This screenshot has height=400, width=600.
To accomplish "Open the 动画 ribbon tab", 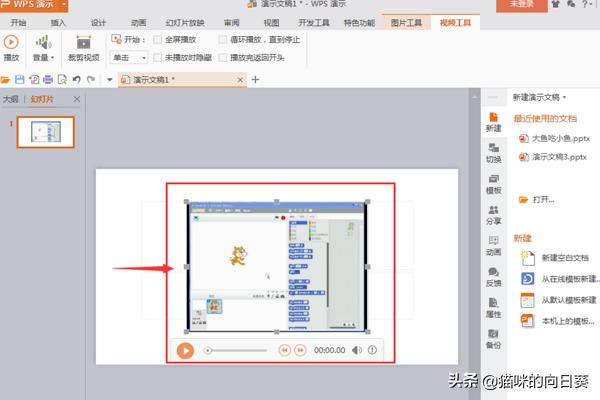I will (x=139, y=23).
